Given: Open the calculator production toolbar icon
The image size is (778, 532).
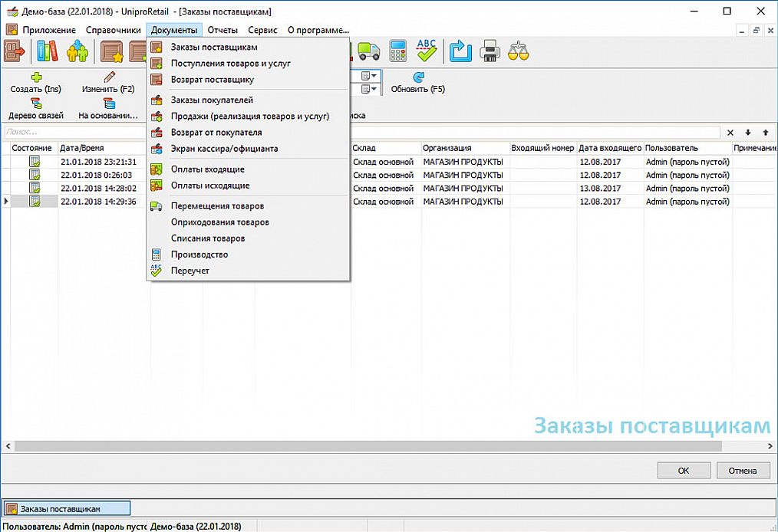Looking at the screenshot, I should coord(398,51).
